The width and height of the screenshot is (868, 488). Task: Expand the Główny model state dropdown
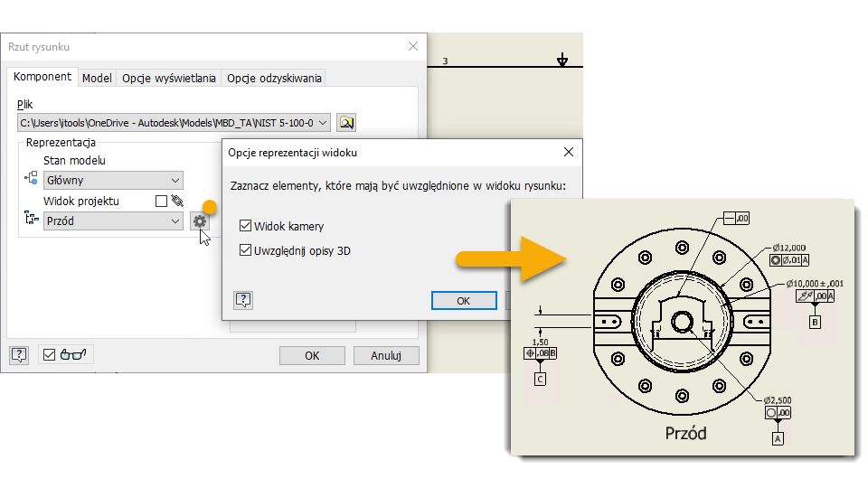click(x=114, y=181)
